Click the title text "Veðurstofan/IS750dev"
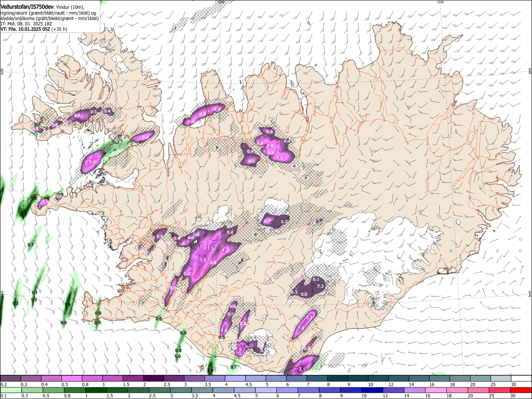 click(x=27, y=7)
